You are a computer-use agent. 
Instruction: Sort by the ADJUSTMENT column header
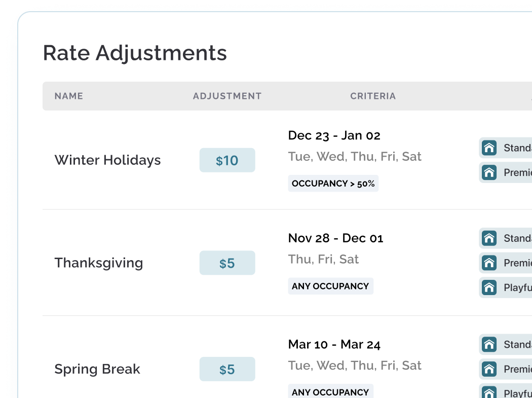tap(227, 96)
